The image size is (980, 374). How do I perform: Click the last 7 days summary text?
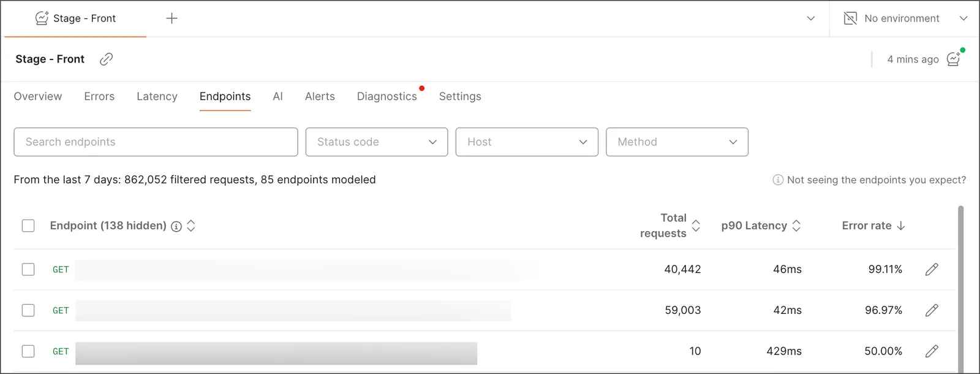195,180
